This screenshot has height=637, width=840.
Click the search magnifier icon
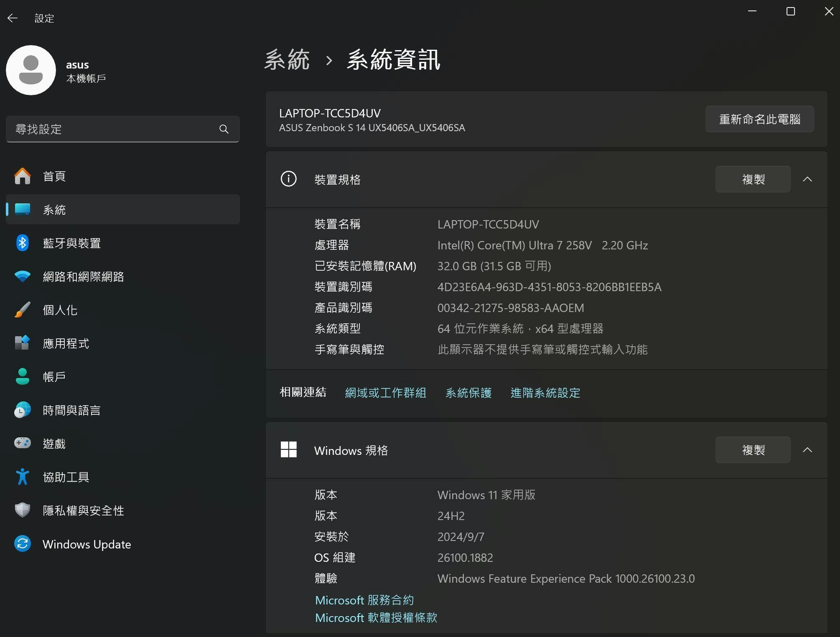[224, 129]
